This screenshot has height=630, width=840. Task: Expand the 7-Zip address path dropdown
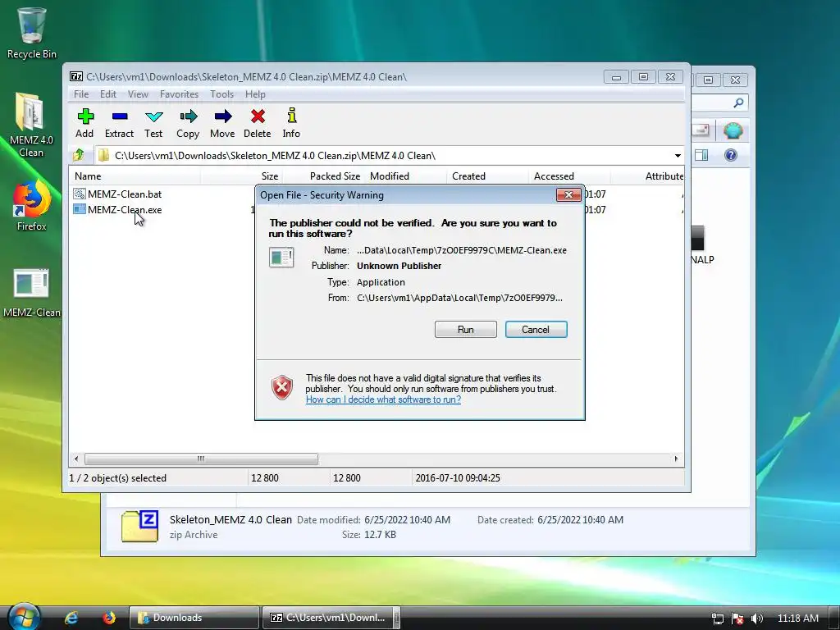677,156
